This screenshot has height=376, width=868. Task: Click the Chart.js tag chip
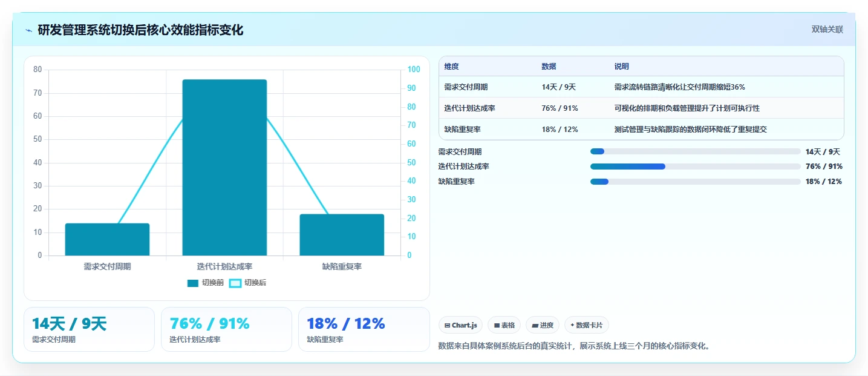[461, 325]
